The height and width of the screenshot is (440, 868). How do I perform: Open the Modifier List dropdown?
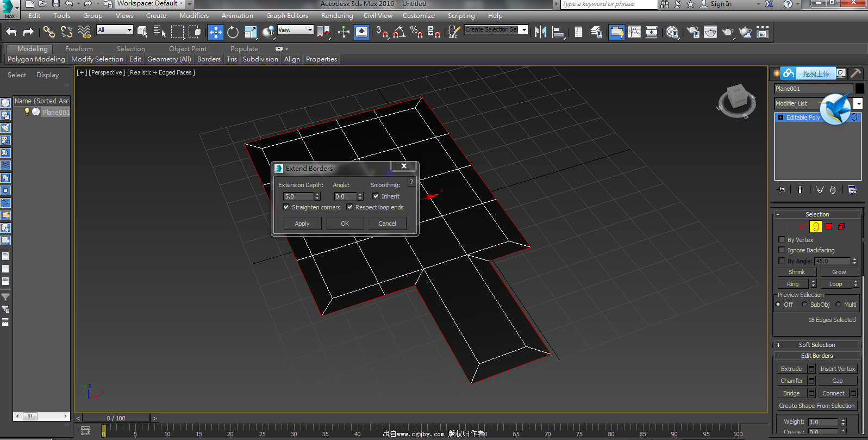click(x=858, y=103)
